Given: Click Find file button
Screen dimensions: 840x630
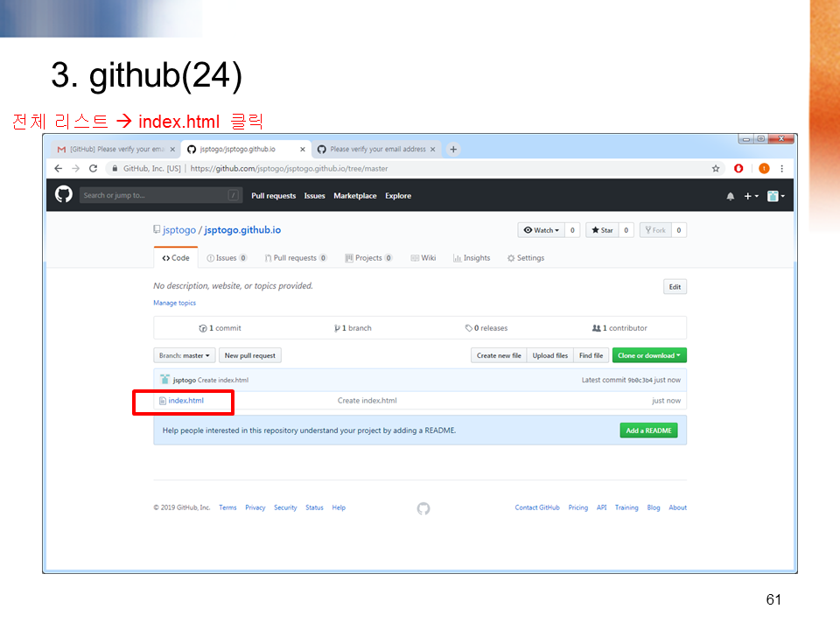Looking at the screenshot, I should [591, 355].
